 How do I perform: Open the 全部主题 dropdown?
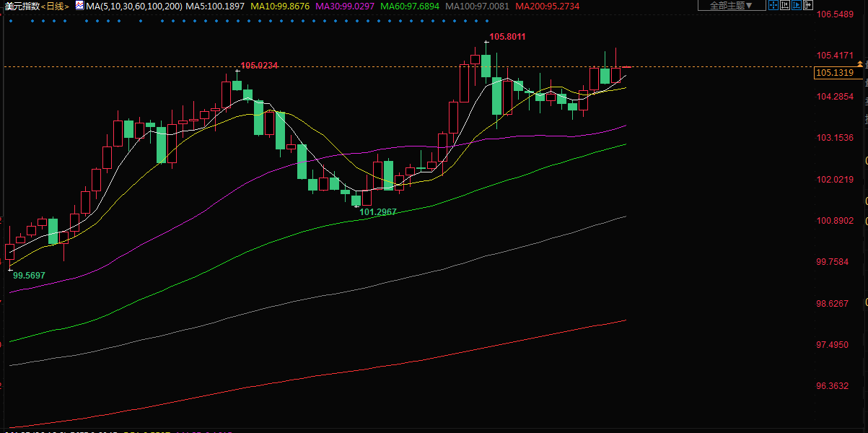(x=732, y=6)
